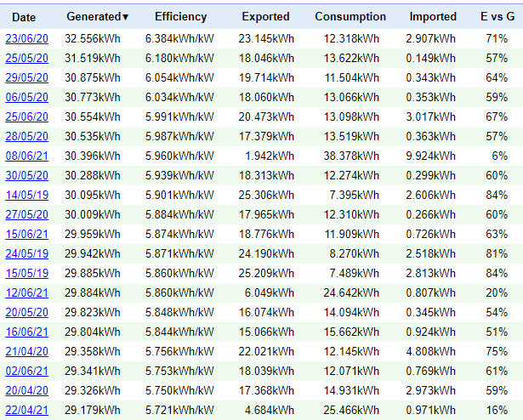Viewport: 523px width, 420px height.
Task: Open the 24/05/19 date link
Action: pyautogui.click(x=26, y=254)
